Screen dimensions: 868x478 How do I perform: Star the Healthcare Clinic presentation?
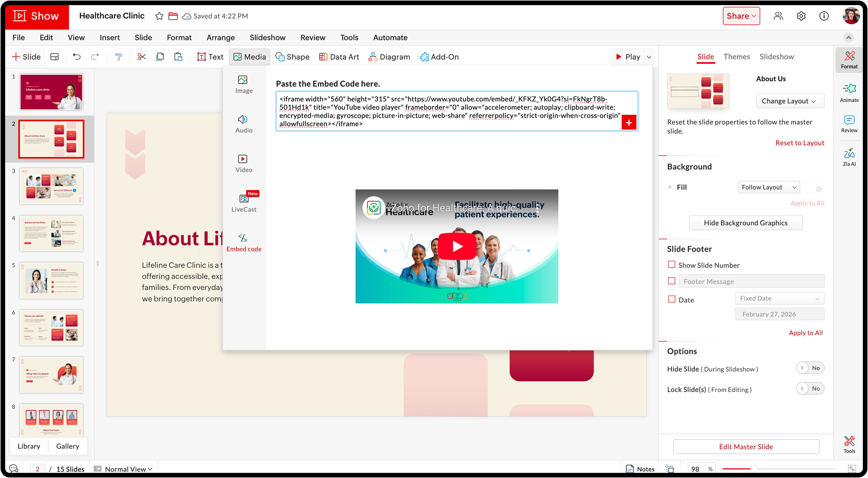[x=159, y=16]
